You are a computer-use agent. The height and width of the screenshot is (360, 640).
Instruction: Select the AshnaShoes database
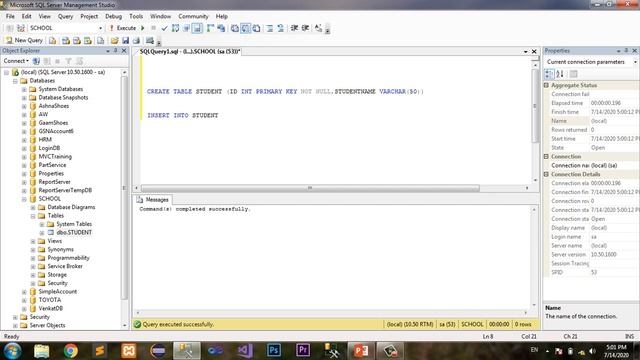click(x=53, y=106)
